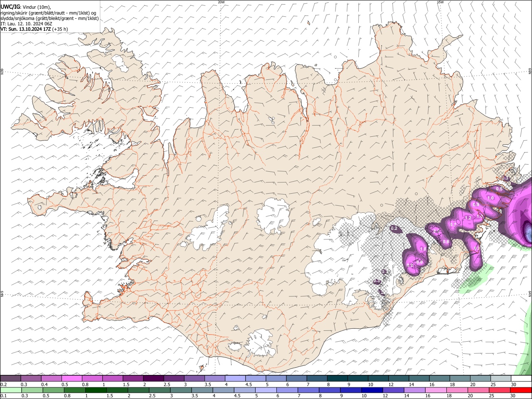Click the 20W longitude label

pos(222,2)
